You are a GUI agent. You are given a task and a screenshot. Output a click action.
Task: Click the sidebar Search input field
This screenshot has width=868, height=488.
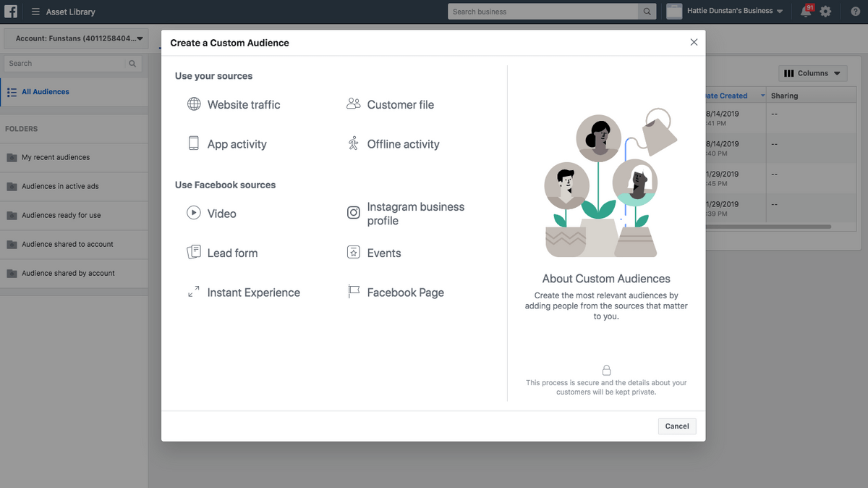(x=65, y=64)
